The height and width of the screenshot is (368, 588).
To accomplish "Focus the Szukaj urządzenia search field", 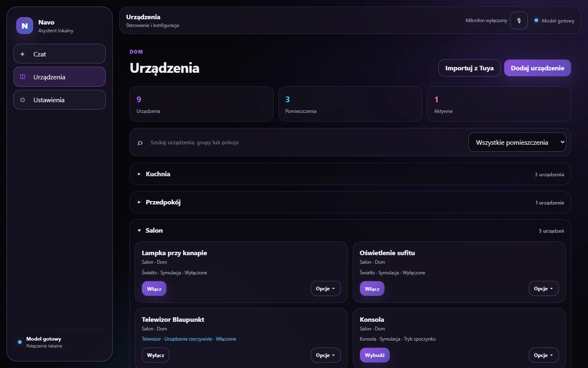I will [307, 143].
